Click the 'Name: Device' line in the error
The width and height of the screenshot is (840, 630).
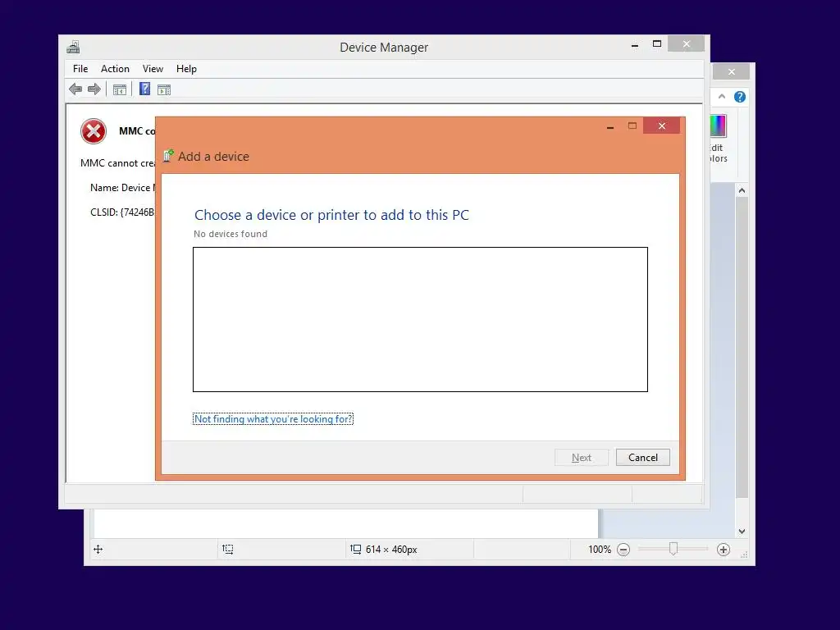(122, 188)
